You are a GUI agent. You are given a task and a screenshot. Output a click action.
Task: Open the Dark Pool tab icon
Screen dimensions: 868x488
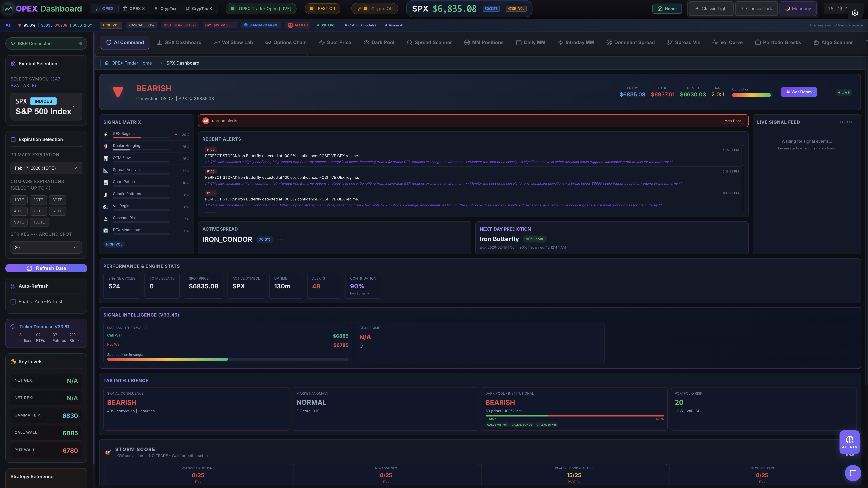tap(366, 42)
